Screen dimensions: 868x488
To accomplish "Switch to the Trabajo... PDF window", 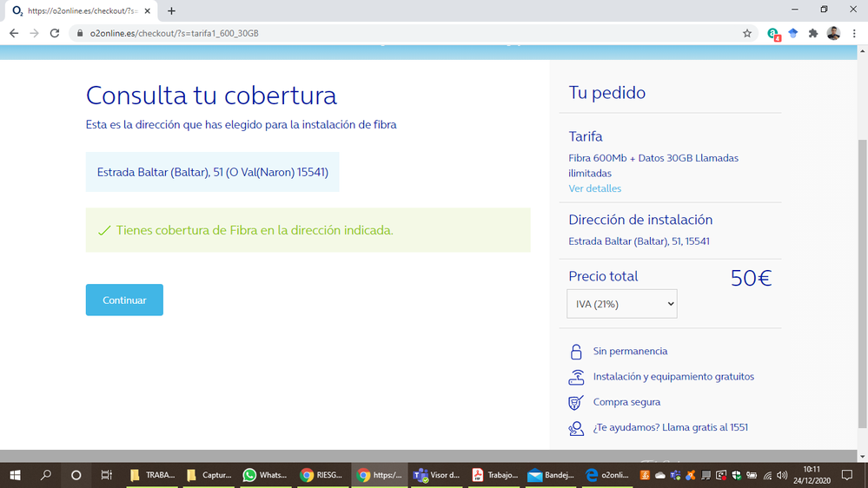I will pyautogui.click(x=494, y=475).
